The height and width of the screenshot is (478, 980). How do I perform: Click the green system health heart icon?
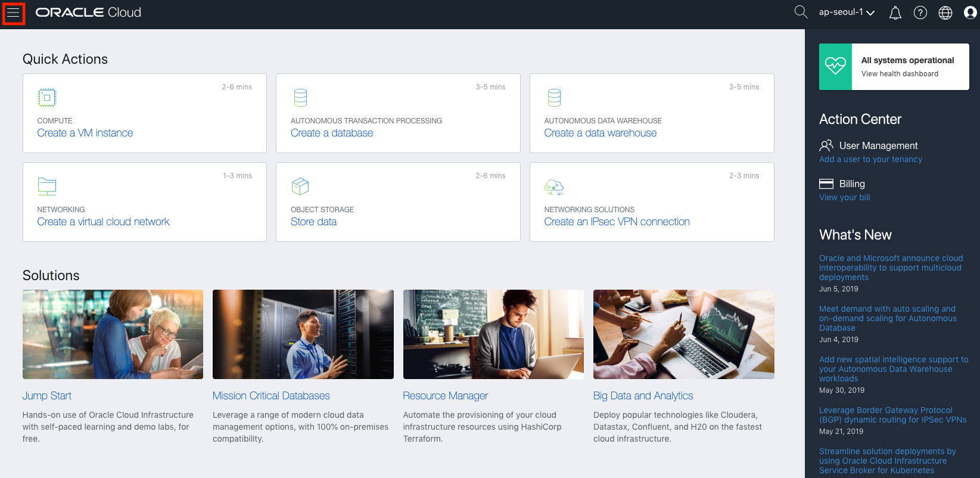click(835, 67)
